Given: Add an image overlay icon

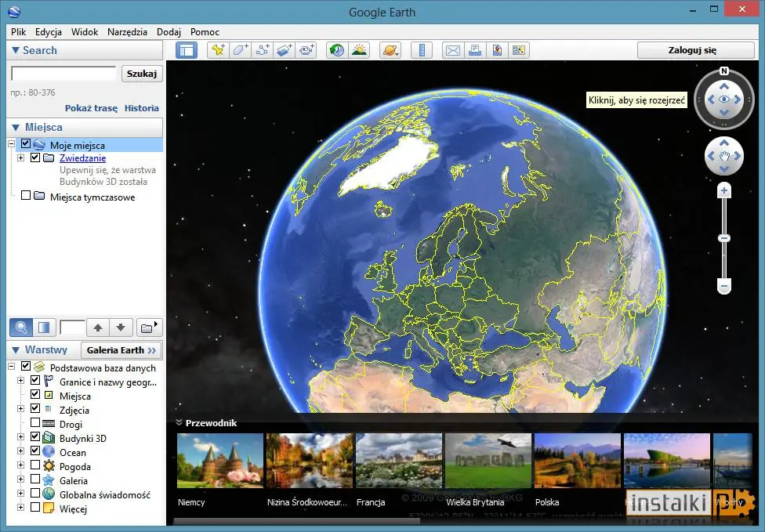Looking at the screenshot, I should pyautogui.click(x=285, y=50).
